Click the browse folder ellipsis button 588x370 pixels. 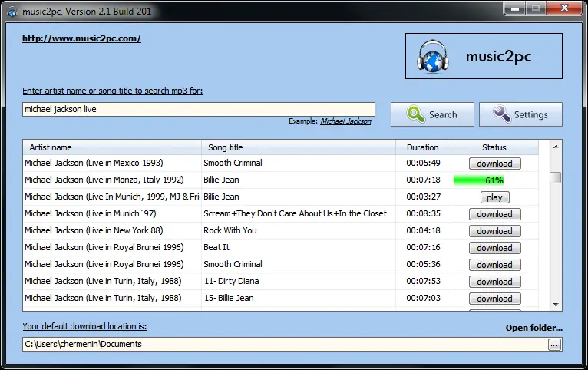[554, 345]
